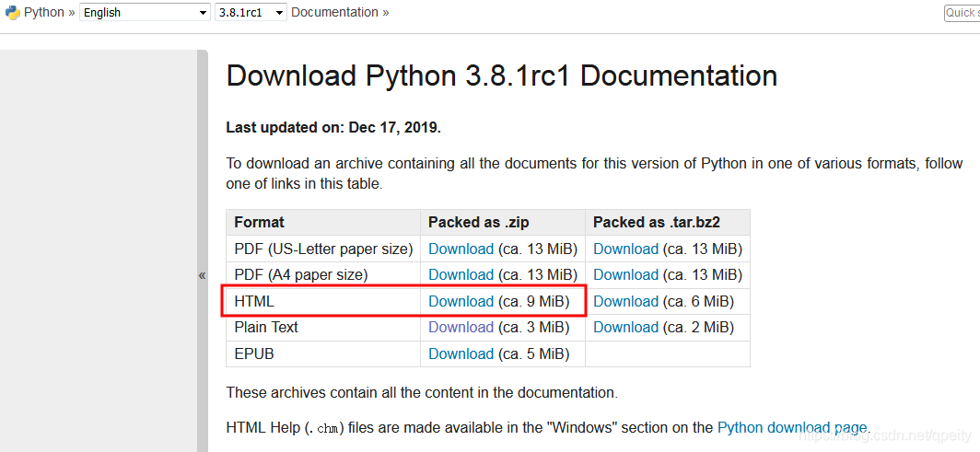Download HTML docs as .tar.bz2
Screen dimensions: 980x452
[625, 302]
